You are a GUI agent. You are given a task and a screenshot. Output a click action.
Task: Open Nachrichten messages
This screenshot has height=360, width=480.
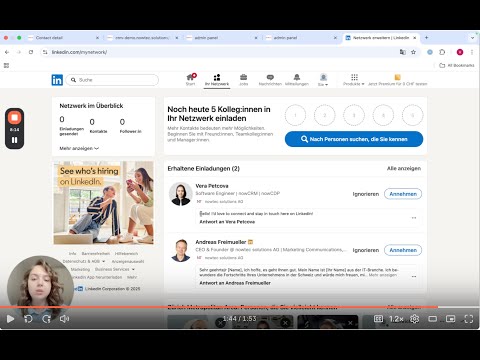[270, 80]
